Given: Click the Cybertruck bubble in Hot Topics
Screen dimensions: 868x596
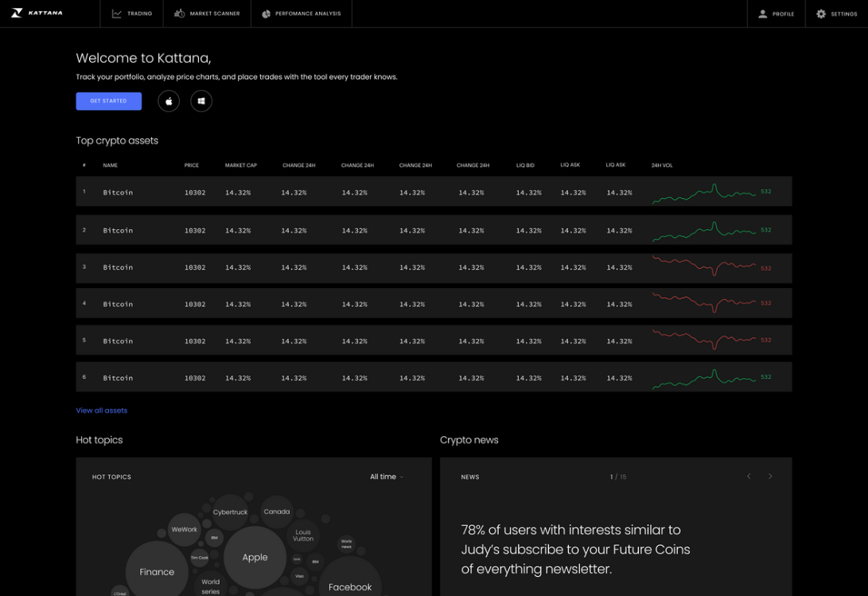Looking at the screenshot, I should click(x=230, y=512).
